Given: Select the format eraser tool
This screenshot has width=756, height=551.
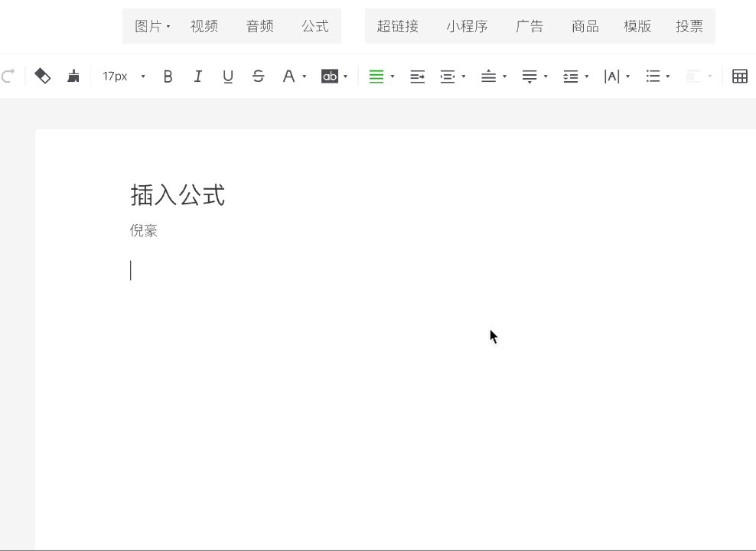Looking at the screenshot, I should pos(43,76).
